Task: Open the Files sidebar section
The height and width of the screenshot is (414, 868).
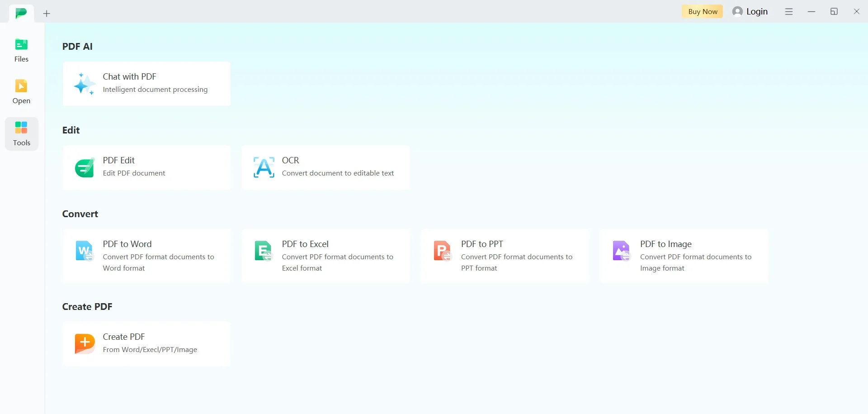Action: click(21, 50)
